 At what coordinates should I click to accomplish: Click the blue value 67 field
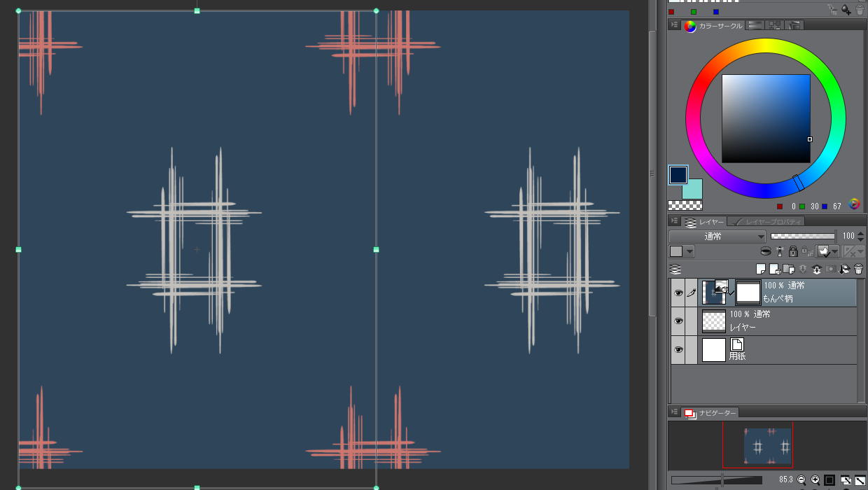point(837,206)
